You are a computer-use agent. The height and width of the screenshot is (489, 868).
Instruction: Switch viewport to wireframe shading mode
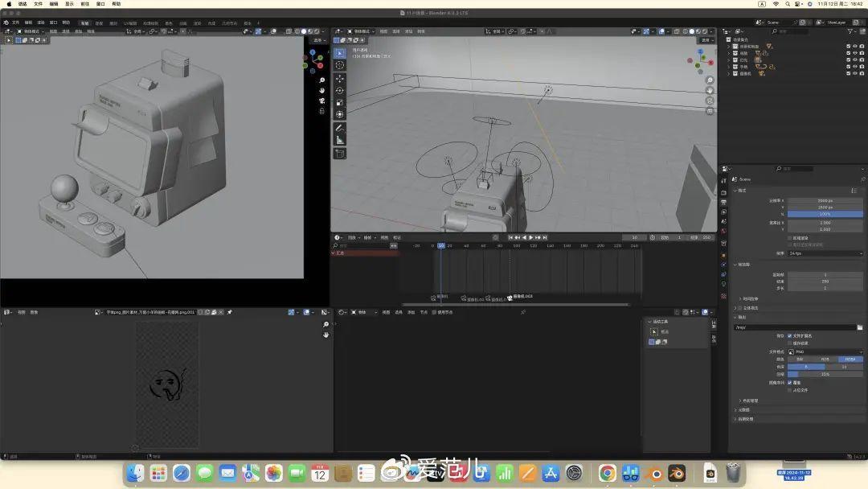pos(686,31)
